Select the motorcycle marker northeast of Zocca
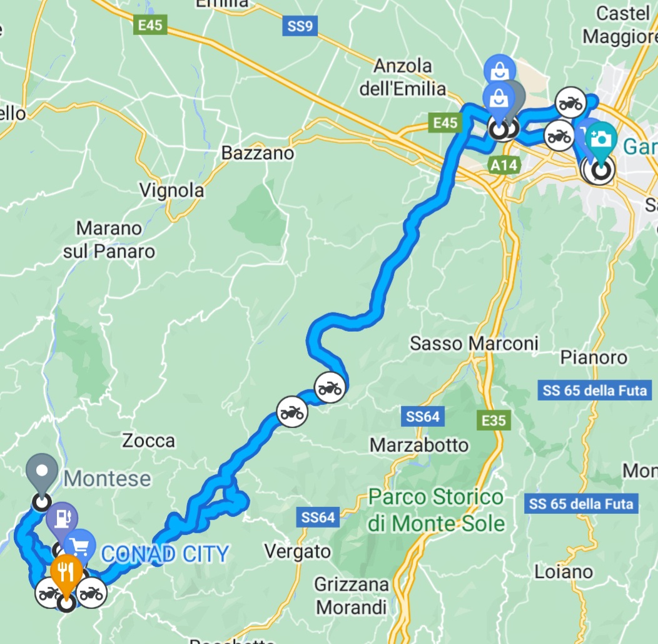The image size is (658, 644). [x=292, y=412]
